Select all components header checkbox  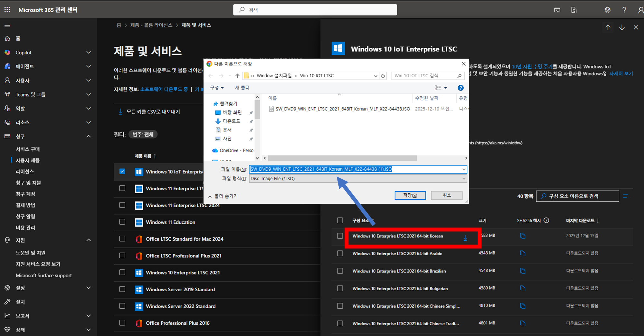tap(340, 220)
